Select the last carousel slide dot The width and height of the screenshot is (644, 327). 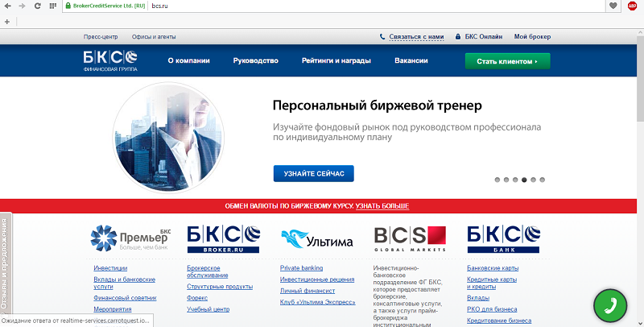click(543, 180)
